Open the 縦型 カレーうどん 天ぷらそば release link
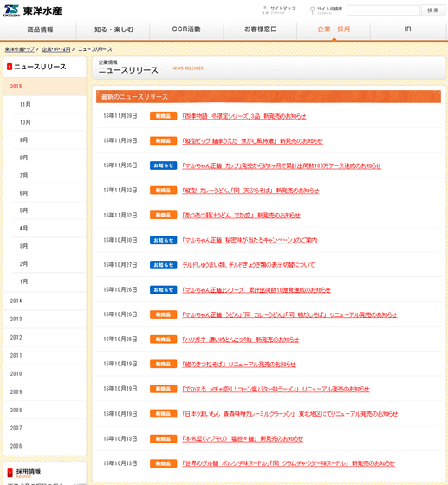Viewport: 448px width, 485px height. coord(250,191)
